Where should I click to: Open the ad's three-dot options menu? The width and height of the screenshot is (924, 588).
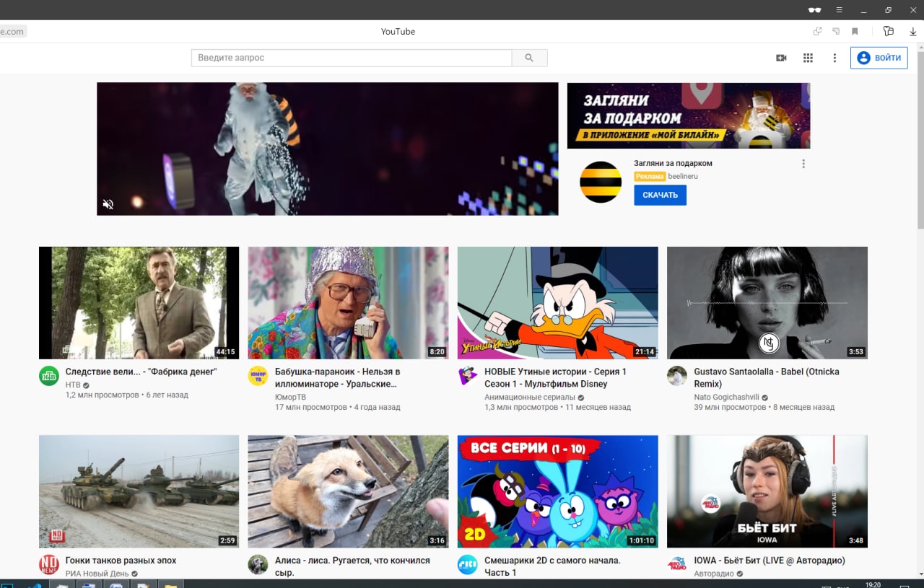pos(803,164)
